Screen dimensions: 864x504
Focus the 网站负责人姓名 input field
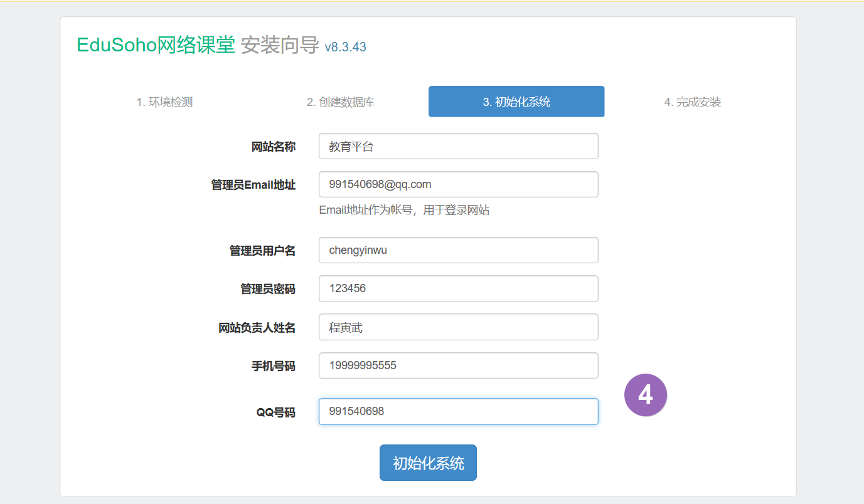click(458, 327)
